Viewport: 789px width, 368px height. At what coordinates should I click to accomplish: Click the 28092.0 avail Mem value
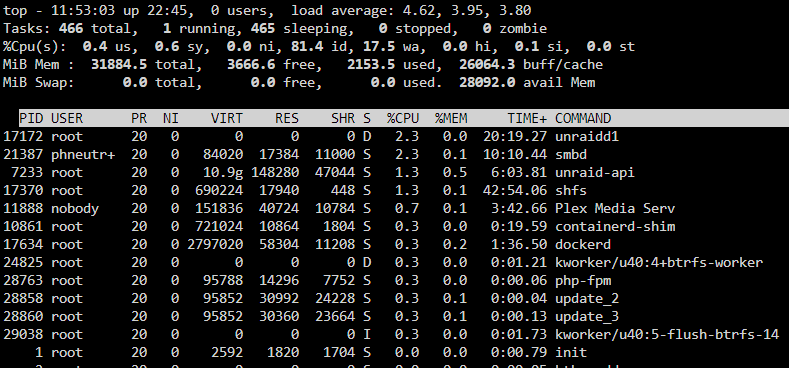[488, 83]
